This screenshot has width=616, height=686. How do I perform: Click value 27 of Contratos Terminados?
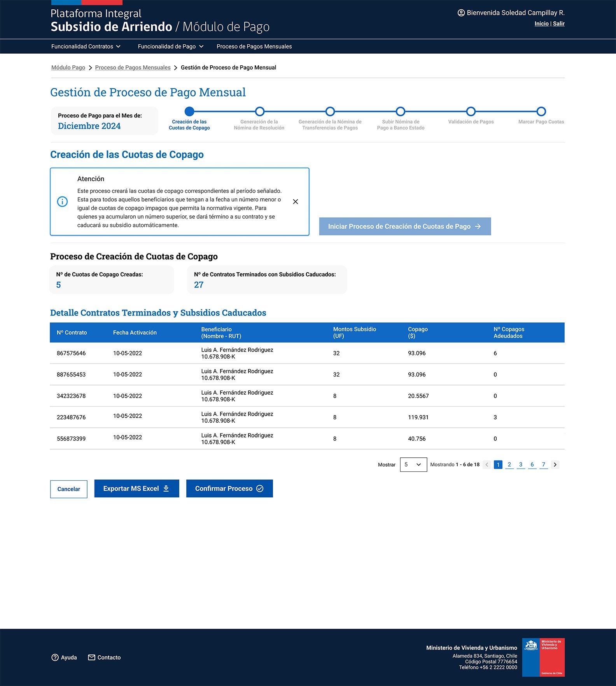tap(199, 285)
